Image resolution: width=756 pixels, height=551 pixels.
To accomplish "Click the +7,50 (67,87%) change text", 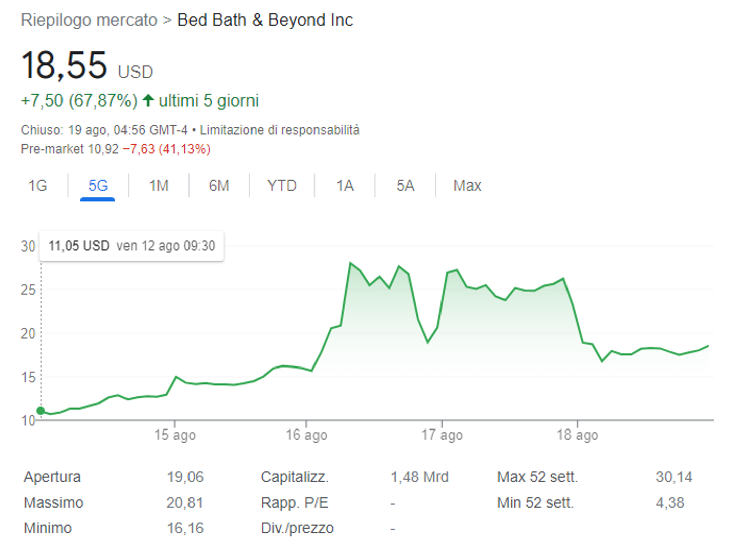I will (x=79, y=101).
